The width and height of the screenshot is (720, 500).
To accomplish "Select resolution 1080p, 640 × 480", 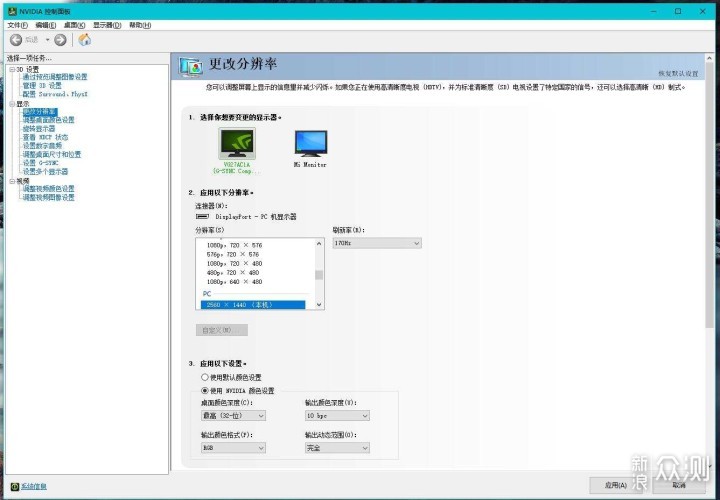I will coord(234,282).
